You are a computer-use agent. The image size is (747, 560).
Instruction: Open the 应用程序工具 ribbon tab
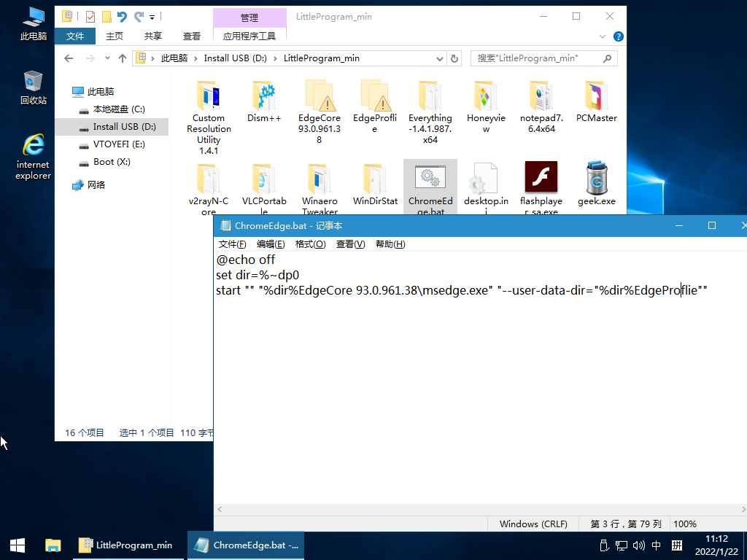pyautogui.click(x=249, y=36)
